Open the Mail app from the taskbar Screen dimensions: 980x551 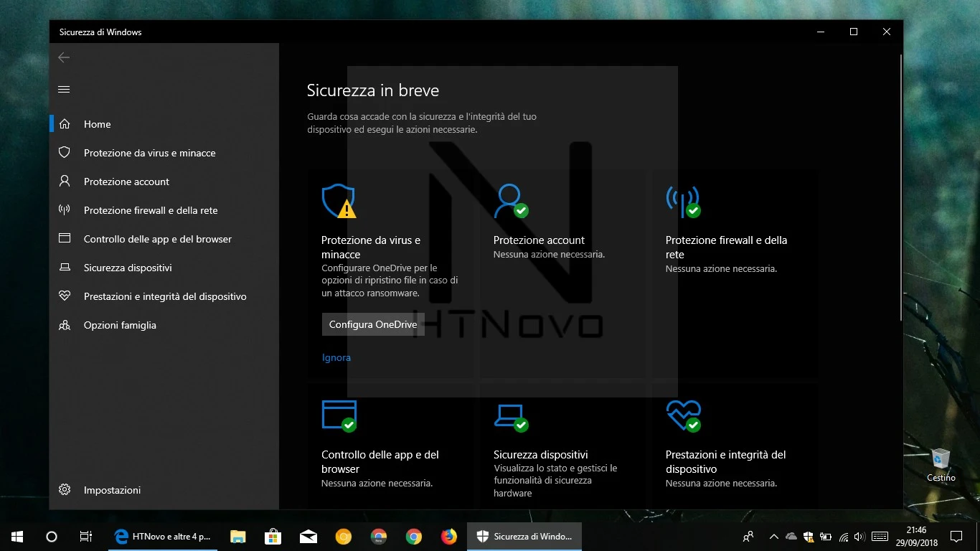click(x=308, y=536)
